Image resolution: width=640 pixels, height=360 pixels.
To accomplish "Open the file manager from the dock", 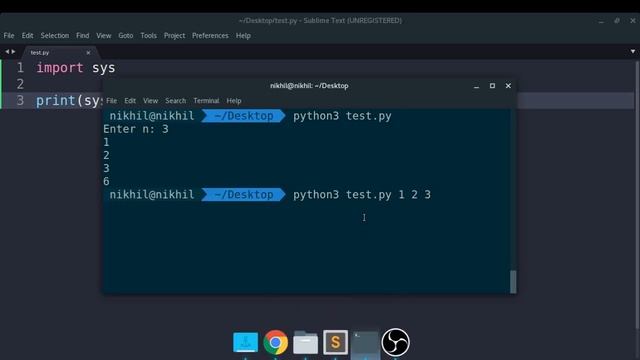I will click(305, 342).
